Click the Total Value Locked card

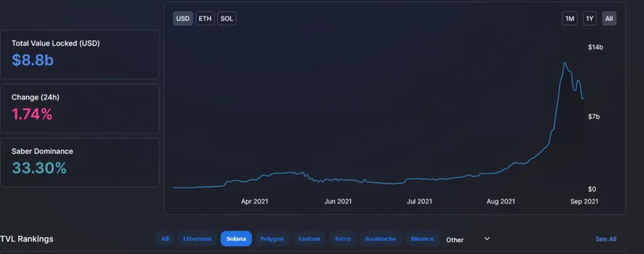[79, 54]
